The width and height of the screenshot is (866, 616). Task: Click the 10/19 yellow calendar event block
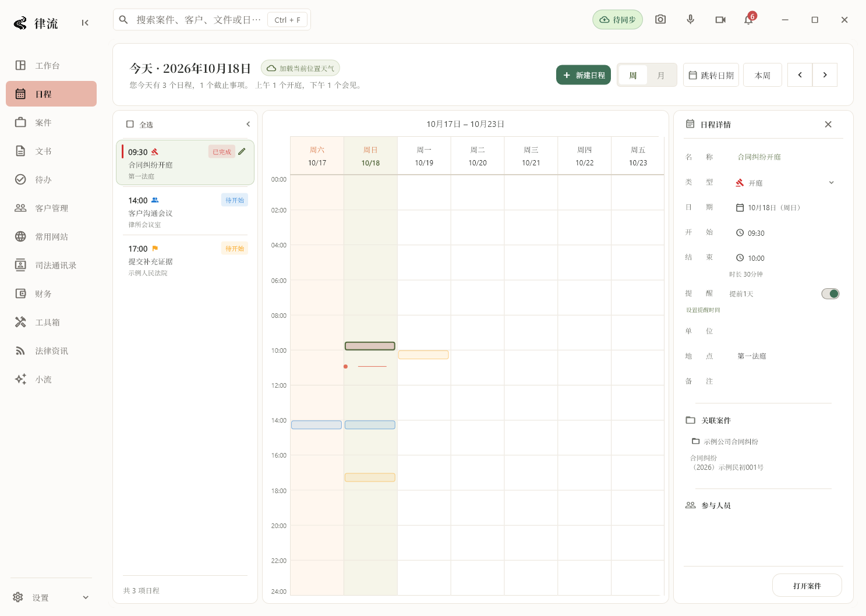click(423, 355)
